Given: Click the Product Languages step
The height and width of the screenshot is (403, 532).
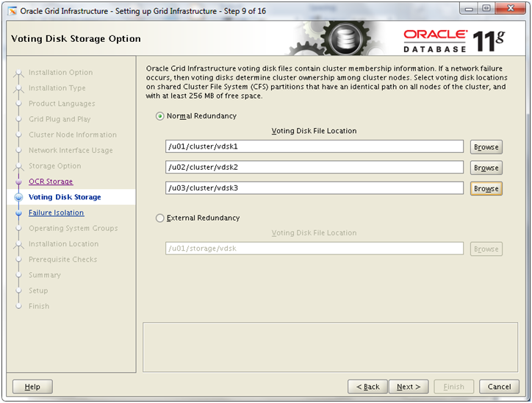Looking at the screenshot, I should pos(62,104).
